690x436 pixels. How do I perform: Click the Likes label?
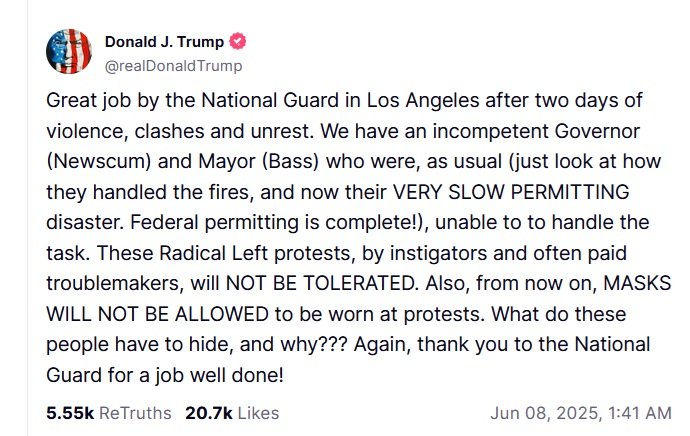pos(257,412)
